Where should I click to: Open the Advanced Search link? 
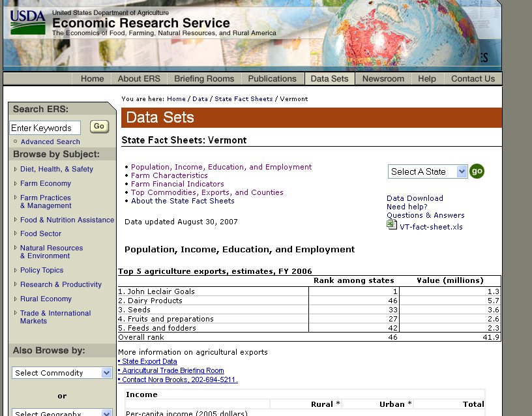[x=50, y=141]
